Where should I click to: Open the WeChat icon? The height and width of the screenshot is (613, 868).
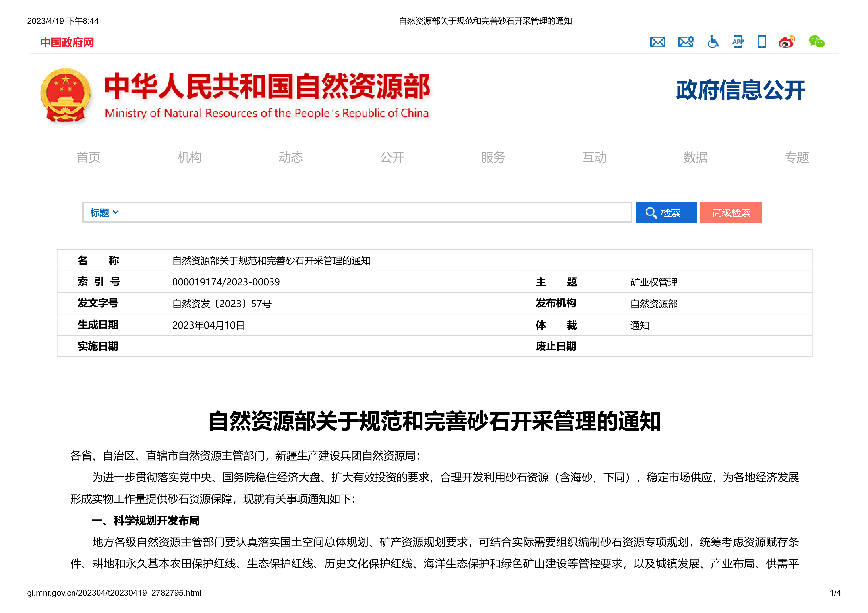817,42
